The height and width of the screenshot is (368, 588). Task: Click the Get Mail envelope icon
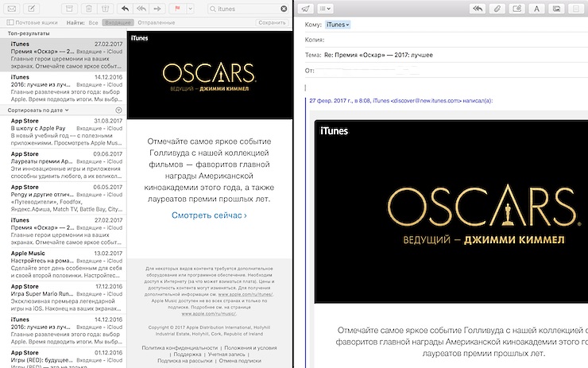coord(12,8)
